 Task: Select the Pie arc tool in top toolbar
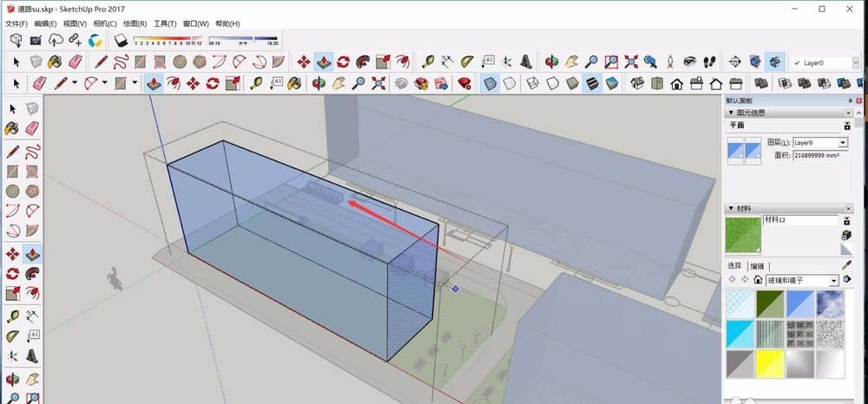278,62
